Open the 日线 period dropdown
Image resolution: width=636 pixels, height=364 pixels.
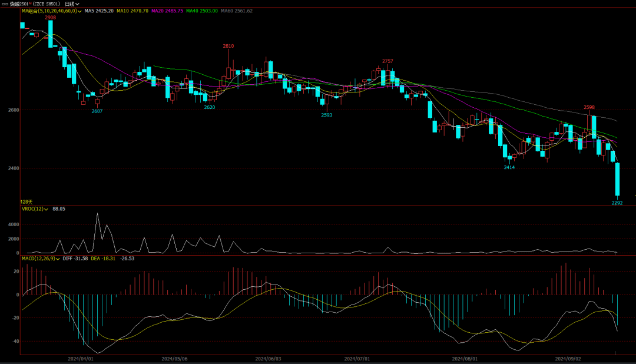point(72,4)
